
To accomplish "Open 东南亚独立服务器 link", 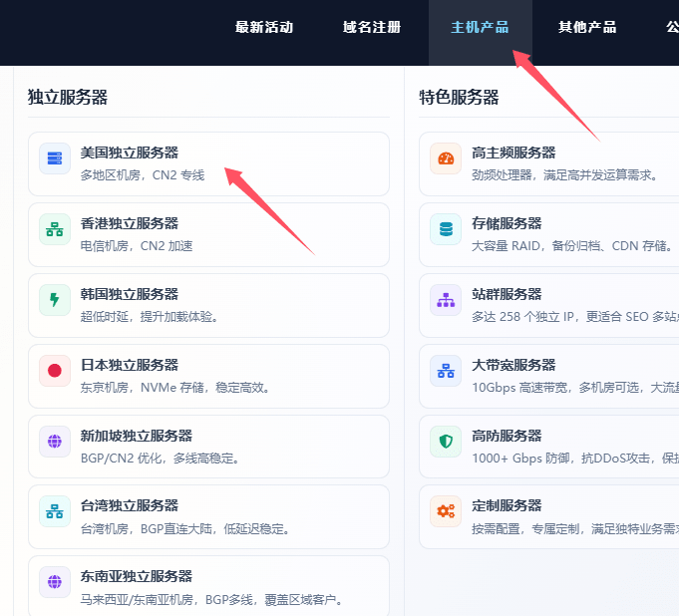I will pos(137,576).
